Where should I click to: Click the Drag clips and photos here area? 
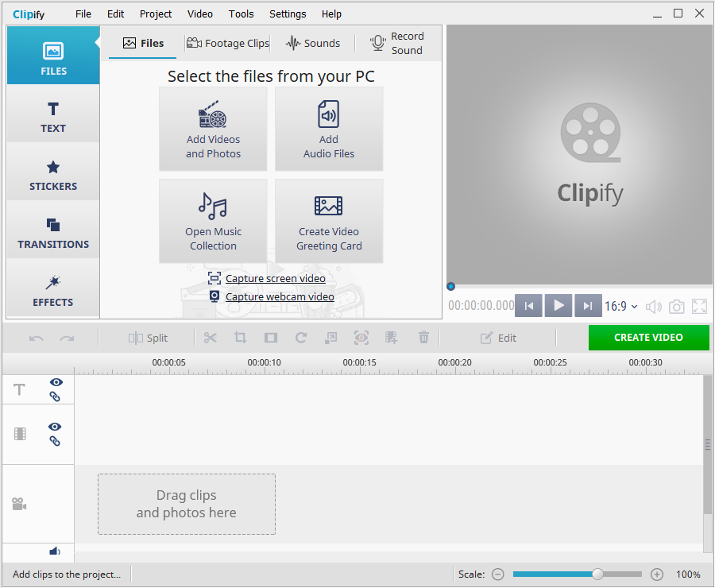[187, 504]
